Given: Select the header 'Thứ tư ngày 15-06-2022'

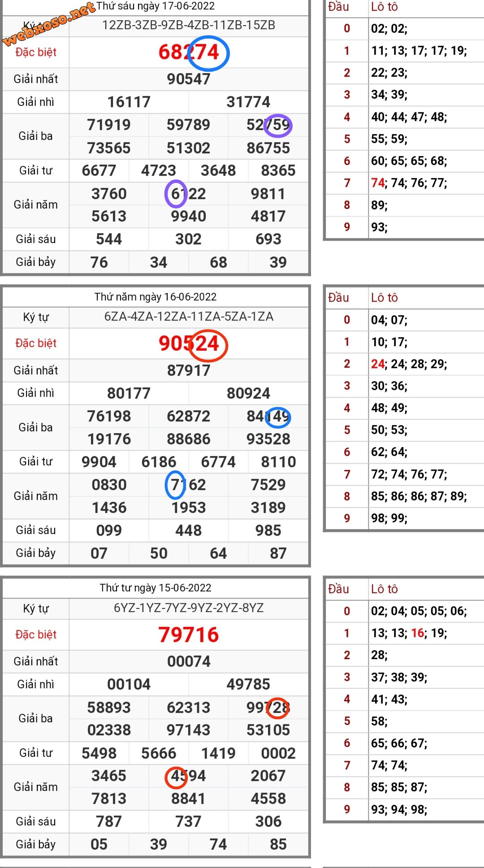Looking at the screenshot, I should (x=156, y=588).
